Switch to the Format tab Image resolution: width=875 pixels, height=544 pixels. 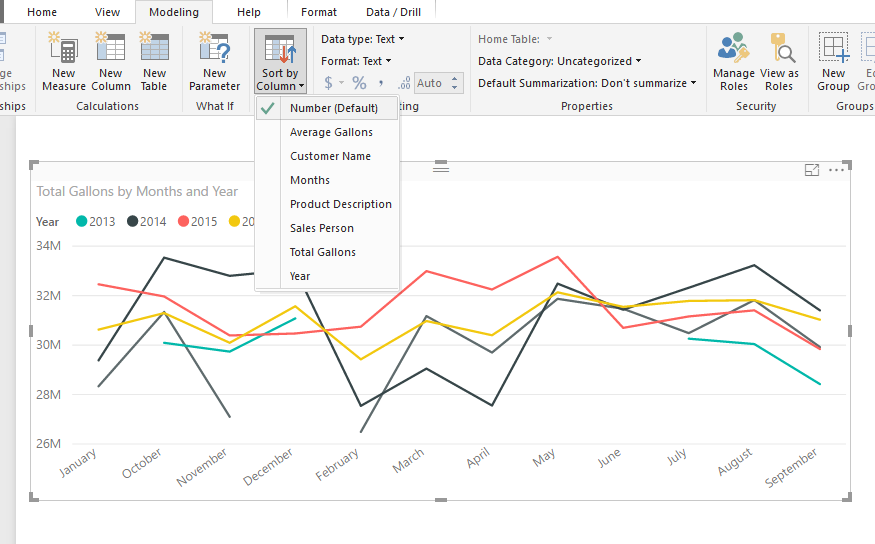click(319, 12)
